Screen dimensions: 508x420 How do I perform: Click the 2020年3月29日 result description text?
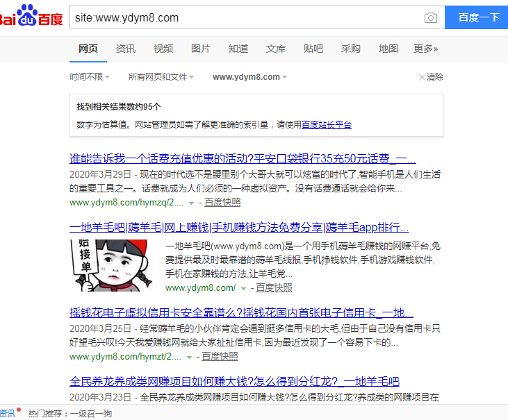(255, 181)
